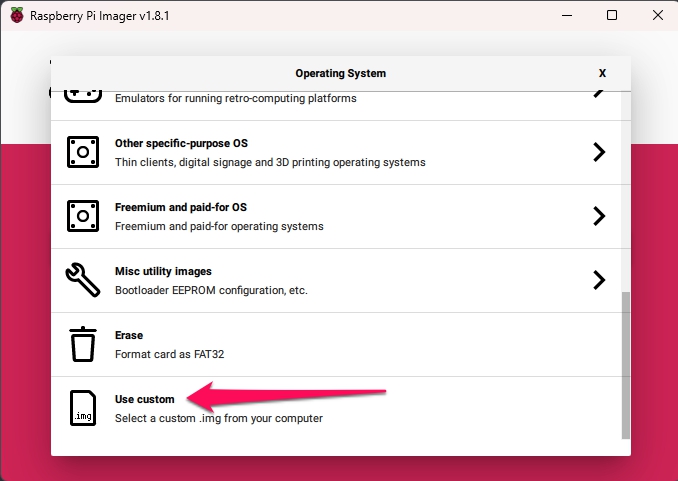Image resolution: width=678 pixels, height=481 pixels.
Task: Select the wrench icon for Misc utility images
Action: (83, 280)
